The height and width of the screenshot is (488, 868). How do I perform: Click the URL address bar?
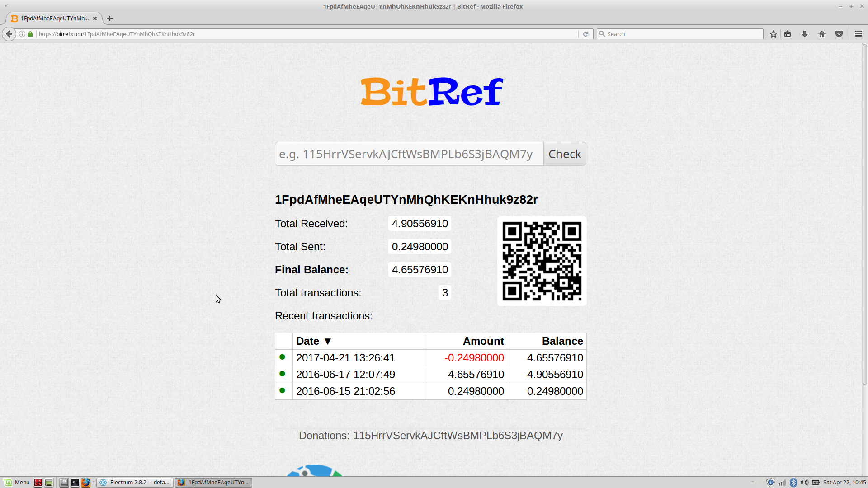click(307, 34)
